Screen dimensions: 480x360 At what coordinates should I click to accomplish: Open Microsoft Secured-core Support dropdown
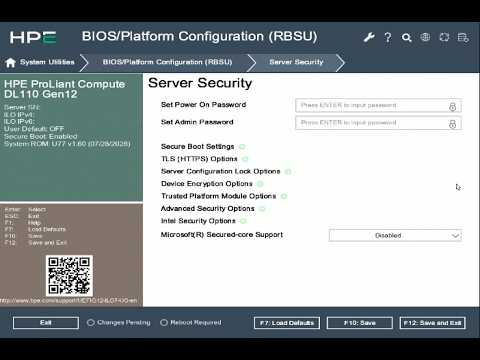coord(395,235)
